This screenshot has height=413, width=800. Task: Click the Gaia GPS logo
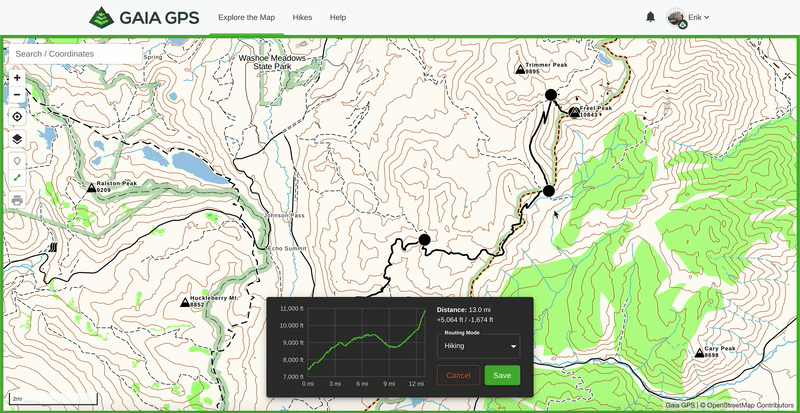click(x=144, y=17)
